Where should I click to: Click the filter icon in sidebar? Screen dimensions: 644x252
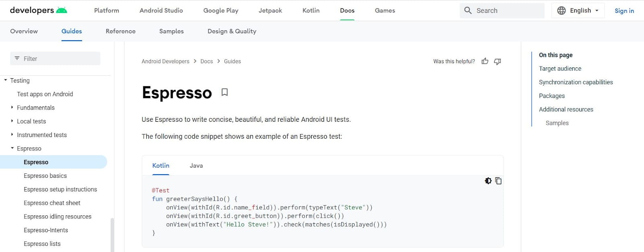pos(17,58)
